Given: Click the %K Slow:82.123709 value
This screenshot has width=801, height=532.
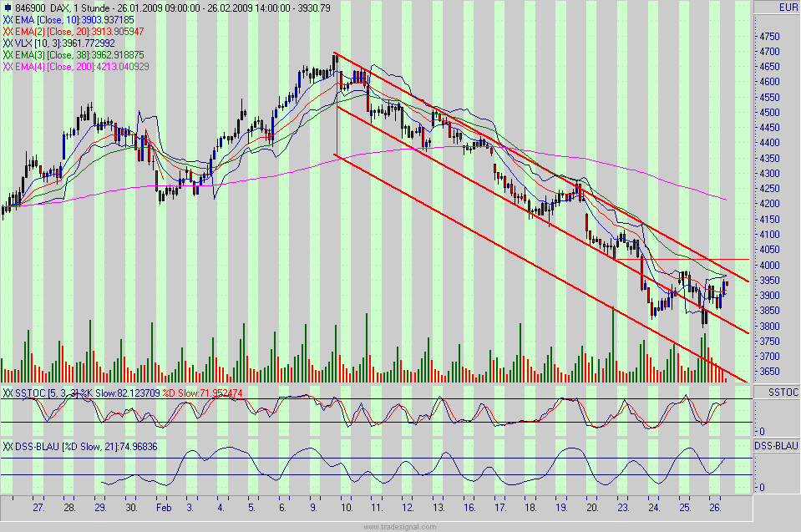Looking at the screenshot, I should [x=119, y=392].
